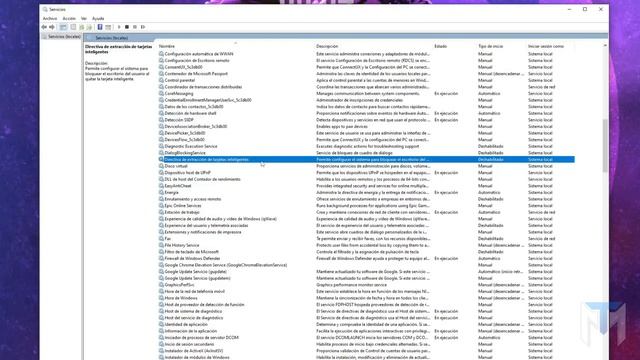Select Configuración de Escritorio remoto service

pos(366,60)
